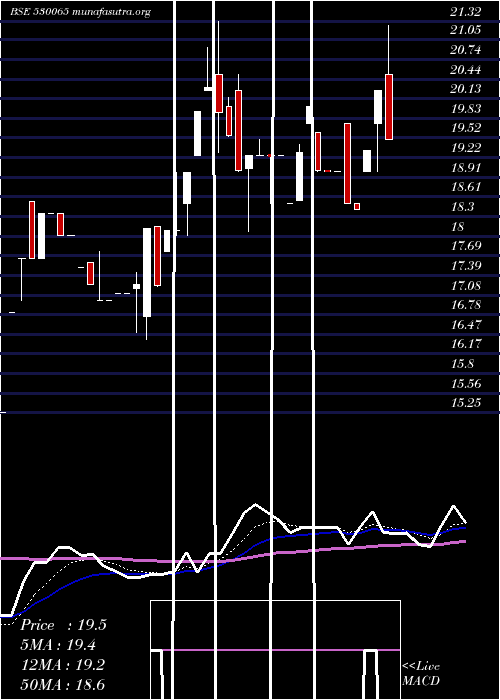Click the '12MA : 19.2' readout

tap(63, 665)
